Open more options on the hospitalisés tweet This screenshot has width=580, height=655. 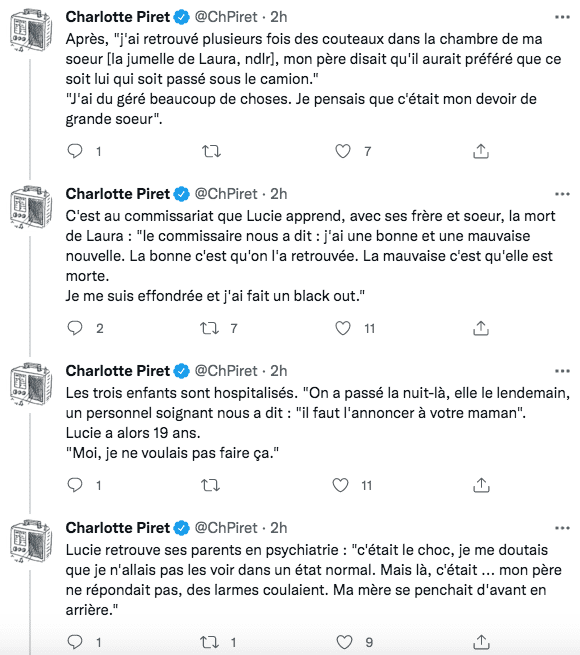click(562, 371)
